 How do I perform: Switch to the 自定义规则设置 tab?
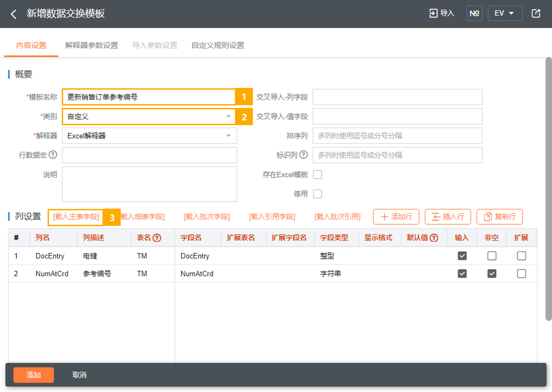pos(218,45)
